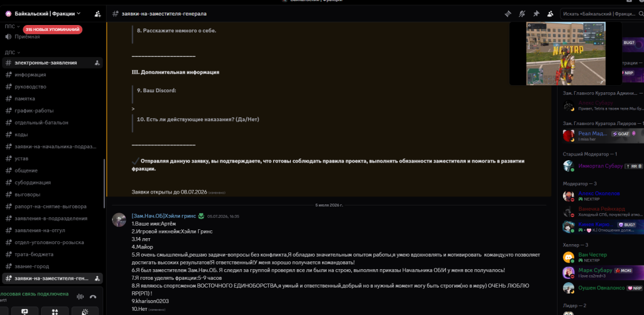Open the floating NEXTRP stream preview thumbnail
The image size is (644, 315).
click(565, 54)
